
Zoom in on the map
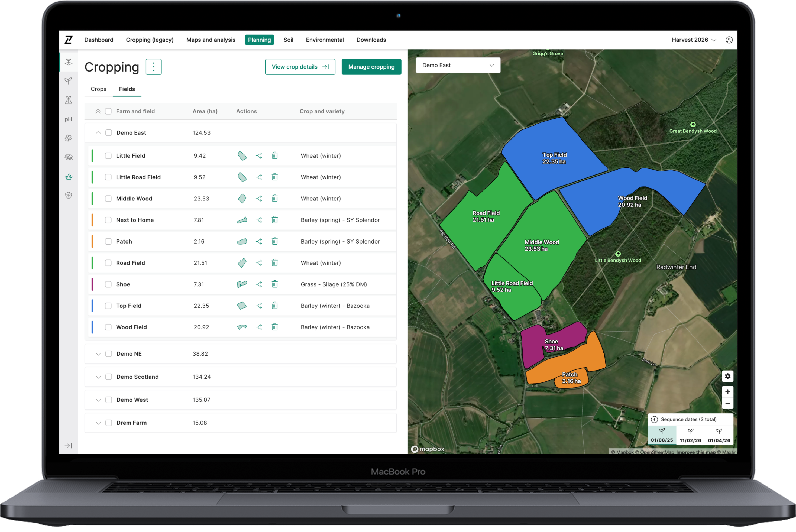pos(727,391)
